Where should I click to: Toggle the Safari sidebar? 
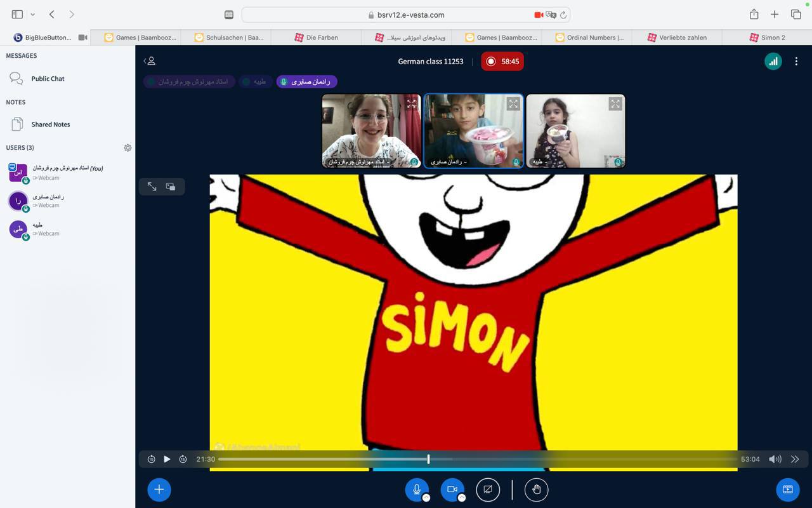coord(17,14)
